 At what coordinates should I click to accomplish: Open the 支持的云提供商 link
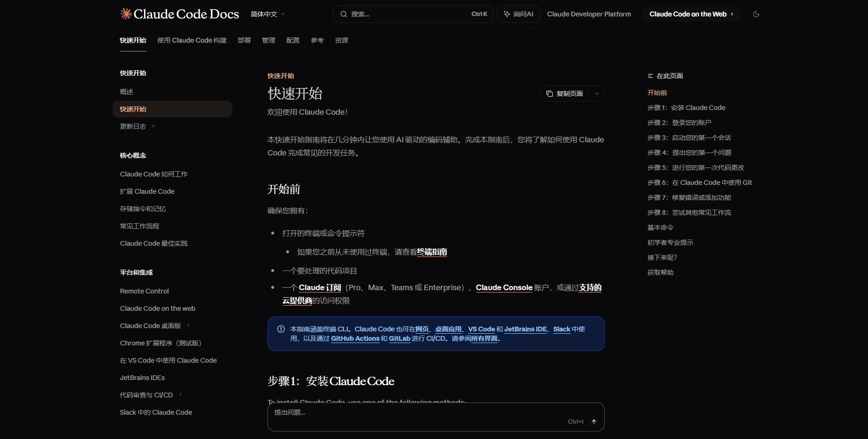(x=590, y=288)
